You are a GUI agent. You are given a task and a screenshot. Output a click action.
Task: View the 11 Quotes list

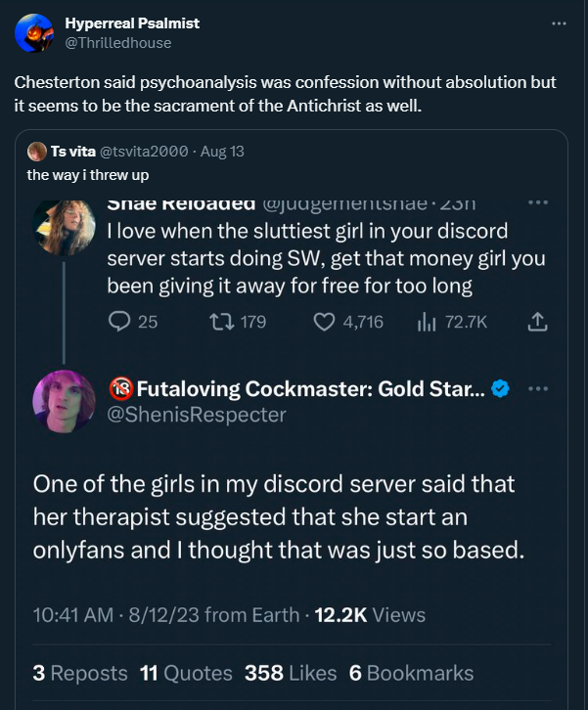186,673
